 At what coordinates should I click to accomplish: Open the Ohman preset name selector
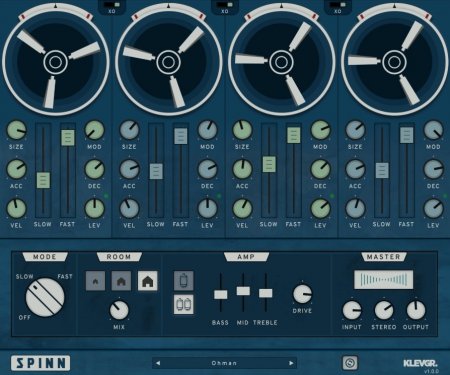point(224,363)
